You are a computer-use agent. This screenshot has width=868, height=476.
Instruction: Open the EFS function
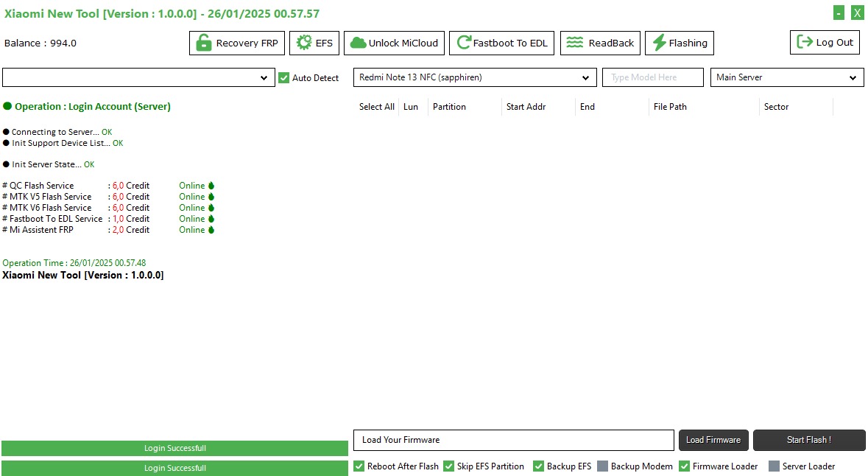314,43
